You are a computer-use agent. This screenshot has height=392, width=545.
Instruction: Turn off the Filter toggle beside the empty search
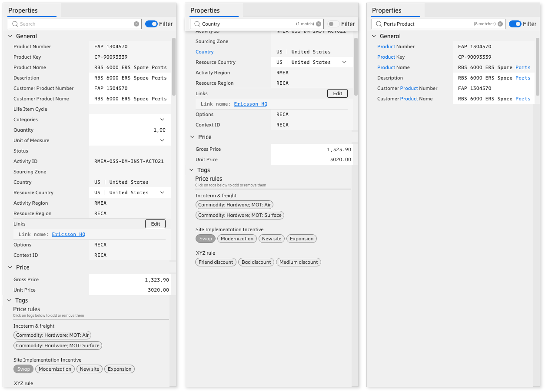click(x=151, y=24)
